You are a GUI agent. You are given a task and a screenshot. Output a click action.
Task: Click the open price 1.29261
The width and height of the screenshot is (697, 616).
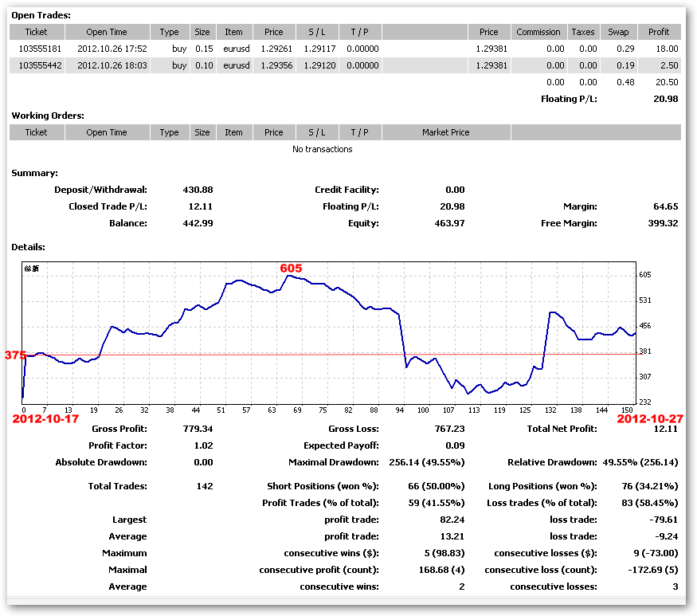[276, 49]
